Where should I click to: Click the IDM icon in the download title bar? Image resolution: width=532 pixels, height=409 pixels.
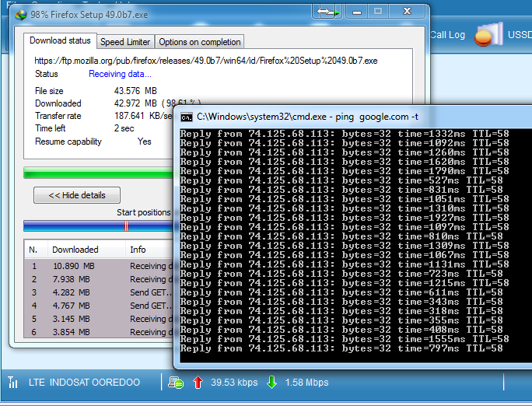[x=19, y=13]
